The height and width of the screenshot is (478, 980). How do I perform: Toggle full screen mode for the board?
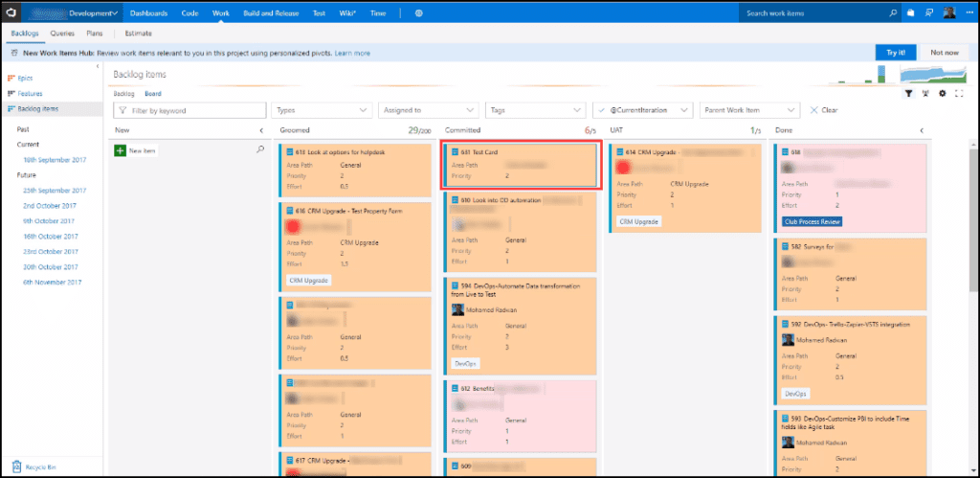[x=958, y=93]
